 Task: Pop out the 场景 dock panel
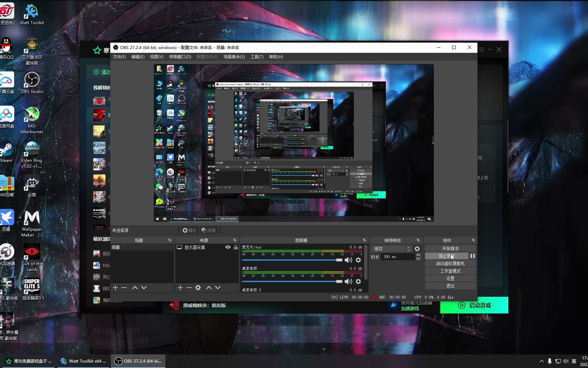coord(170,240)
